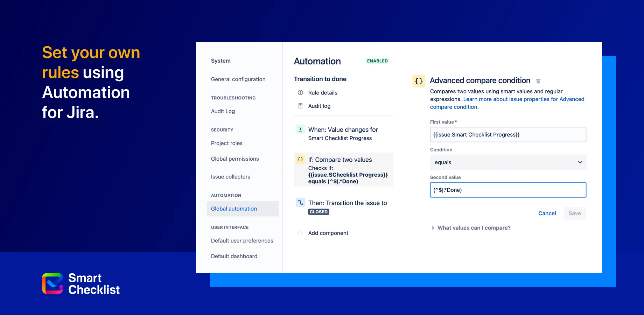Click the Smart Checklist logo
The height and width of the screenshot is (315, 644).
pyautogui.click(x=52, y=283)
